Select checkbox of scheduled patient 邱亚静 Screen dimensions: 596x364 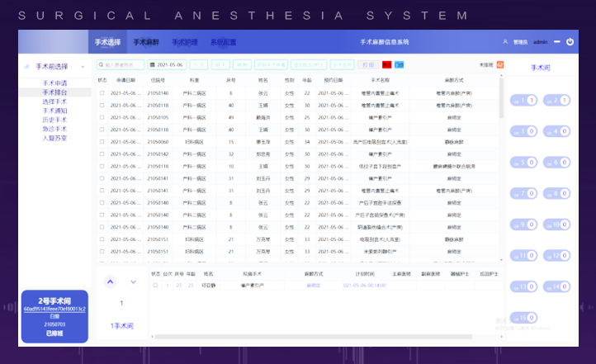point(154,285)
